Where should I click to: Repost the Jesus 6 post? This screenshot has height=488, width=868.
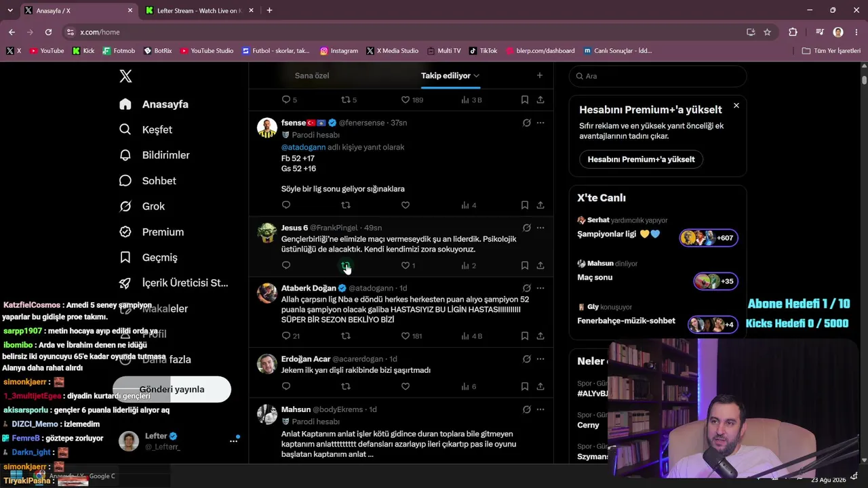(x=346, y=266)
